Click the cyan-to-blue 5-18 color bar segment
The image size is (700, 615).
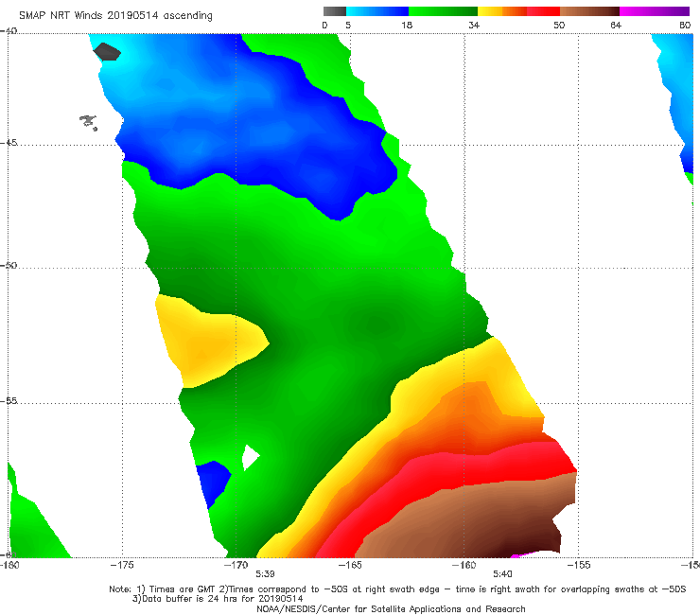(377, 11)
